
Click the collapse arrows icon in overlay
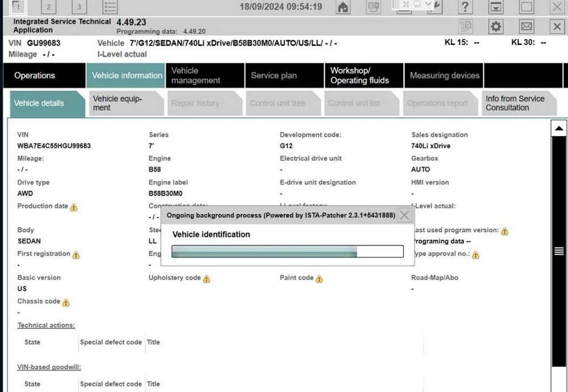click(406, 4)
